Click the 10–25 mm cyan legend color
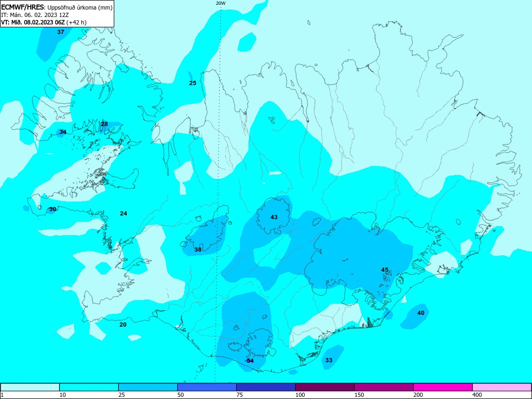The height and width of the screenshot is (399, 532). coord(89,387)
